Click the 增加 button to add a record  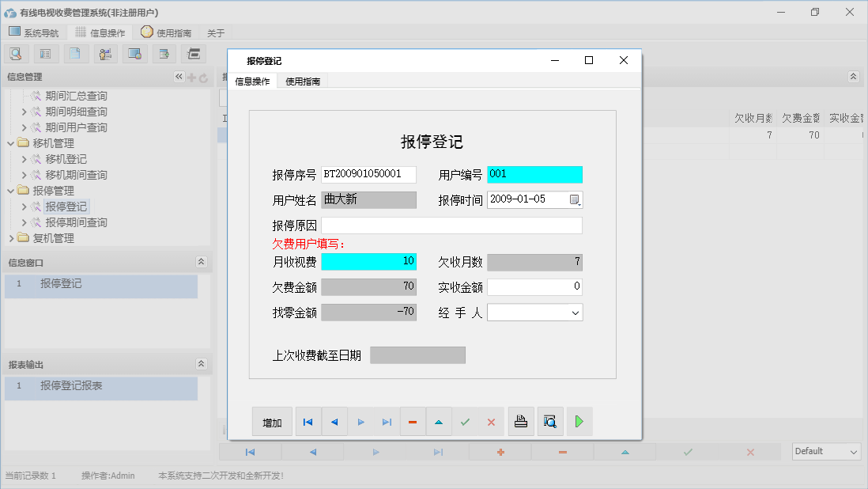[272, 421]
